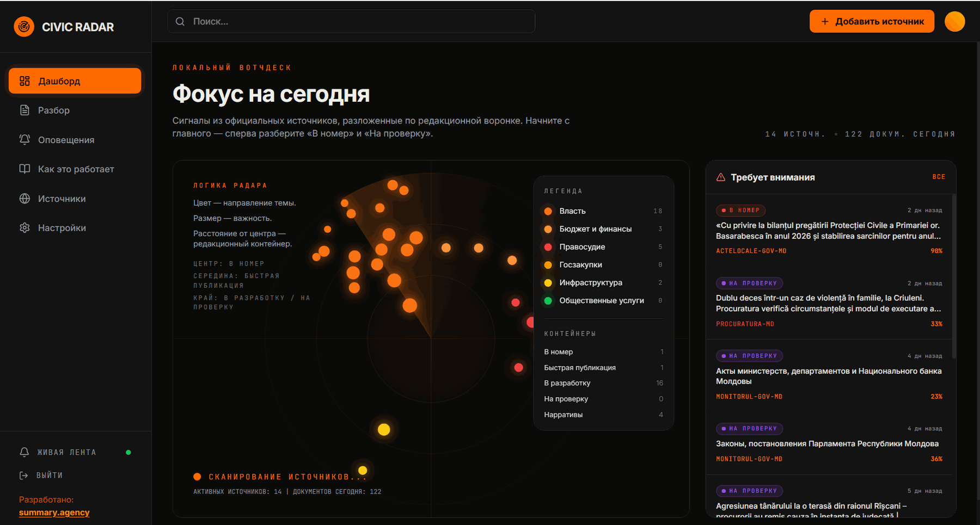Filter by Нарративы container
980x525 pixels.
tap(603, 415)
